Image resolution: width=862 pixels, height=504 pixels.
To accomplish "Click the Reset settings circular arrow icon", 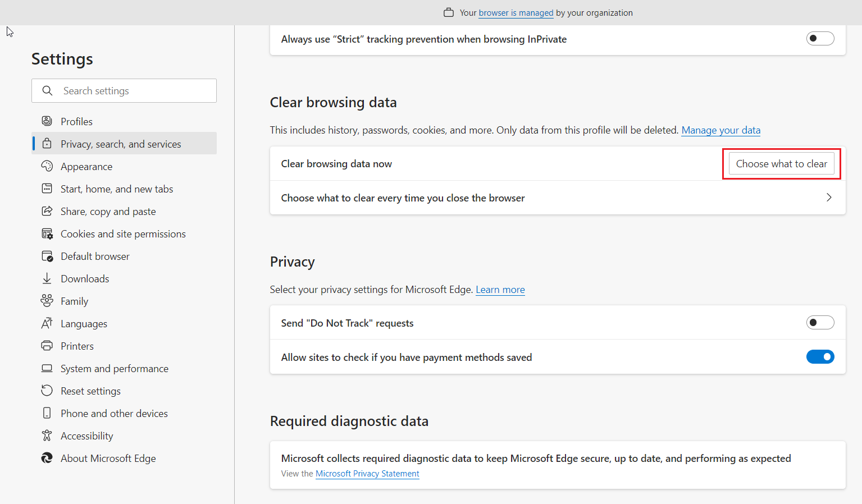I will [x=47, y=391].
